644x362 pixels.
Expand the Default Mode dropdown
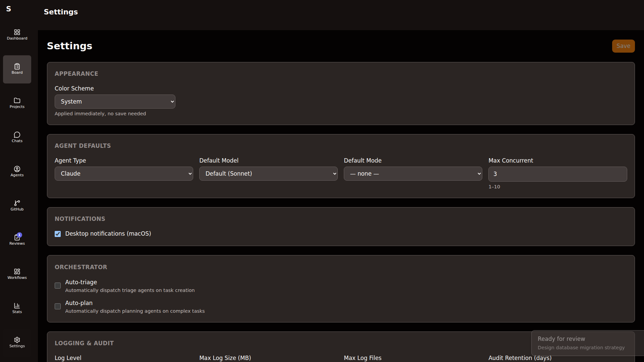coord(413,174)
